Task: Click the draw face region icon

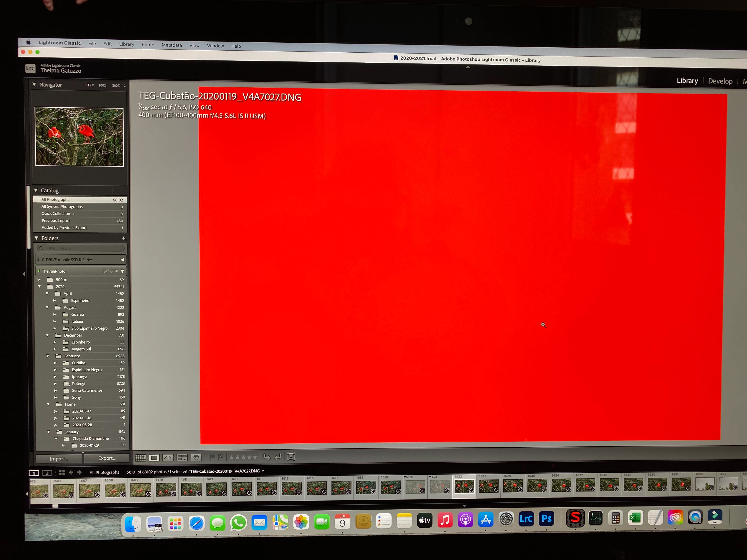Action: coord(291,457)
